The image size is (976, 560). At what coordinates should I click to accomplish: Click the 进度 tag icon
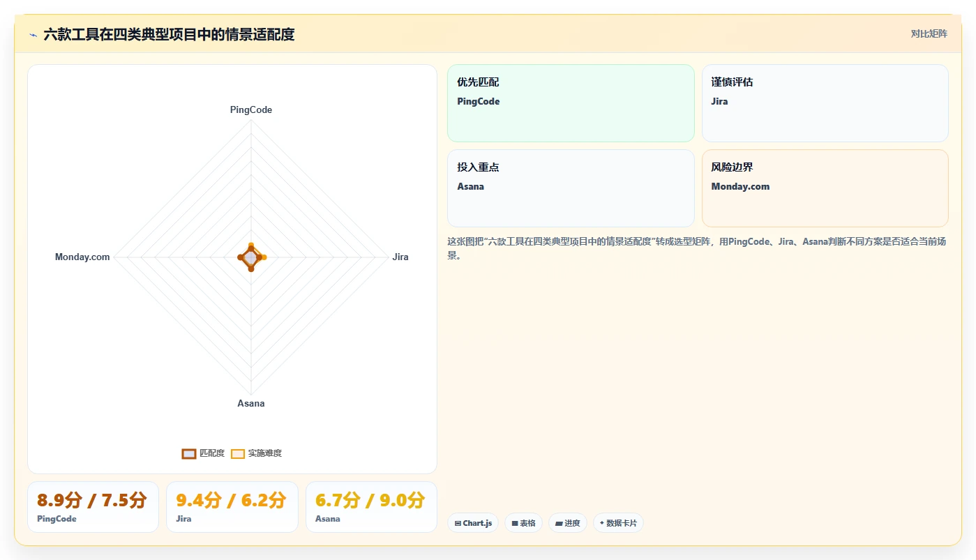pyautogui.click(x=559, y=523)
